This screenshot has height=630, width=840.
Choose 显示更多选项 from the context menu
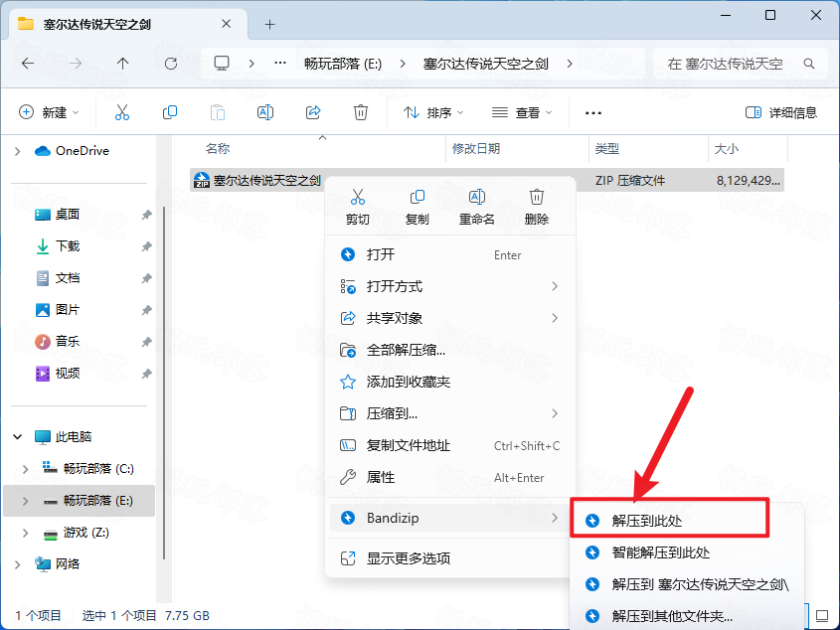450,558
